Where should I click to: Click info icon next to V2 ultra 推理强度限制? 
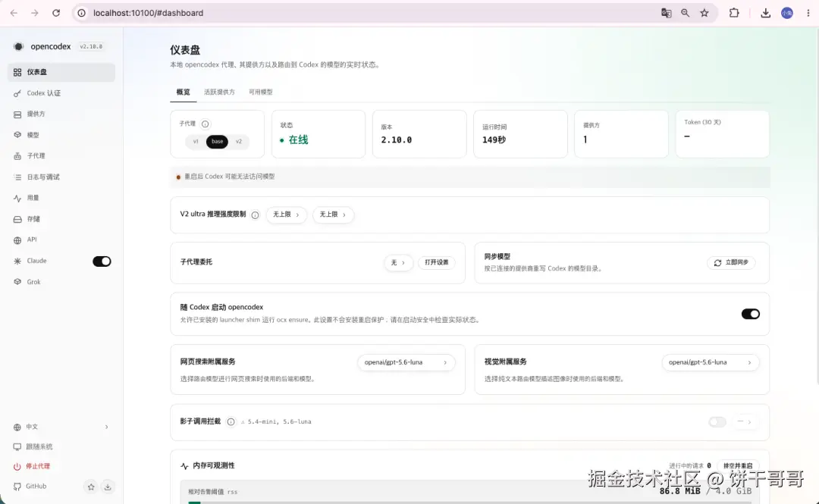point(255,214)
